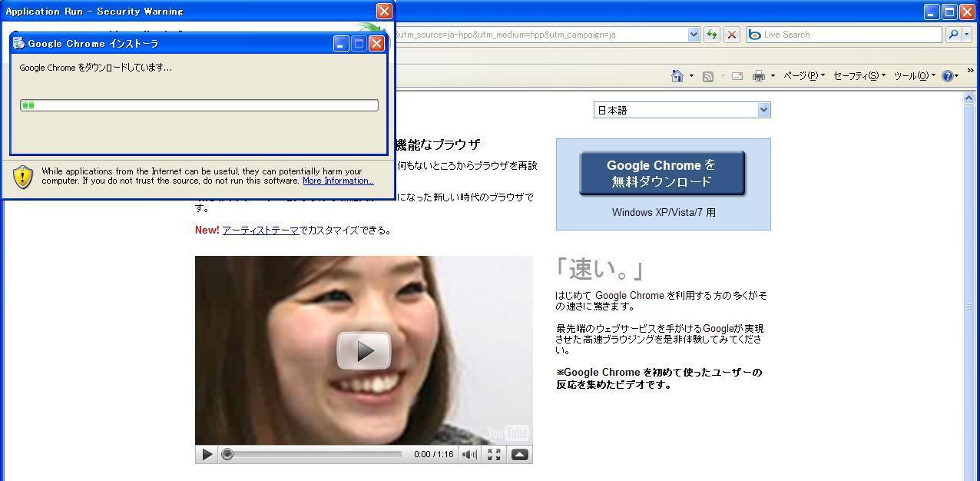Expand the command bar overflow chevron
This screenshot has width=980, height=481.
pos(971,71)
